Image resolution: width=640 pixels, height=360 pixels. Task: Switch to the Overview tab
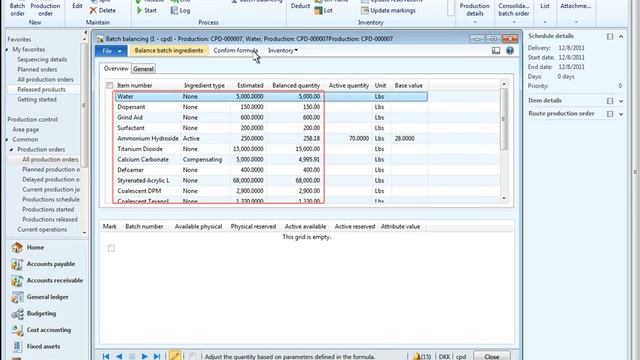[x=116, y=69]
